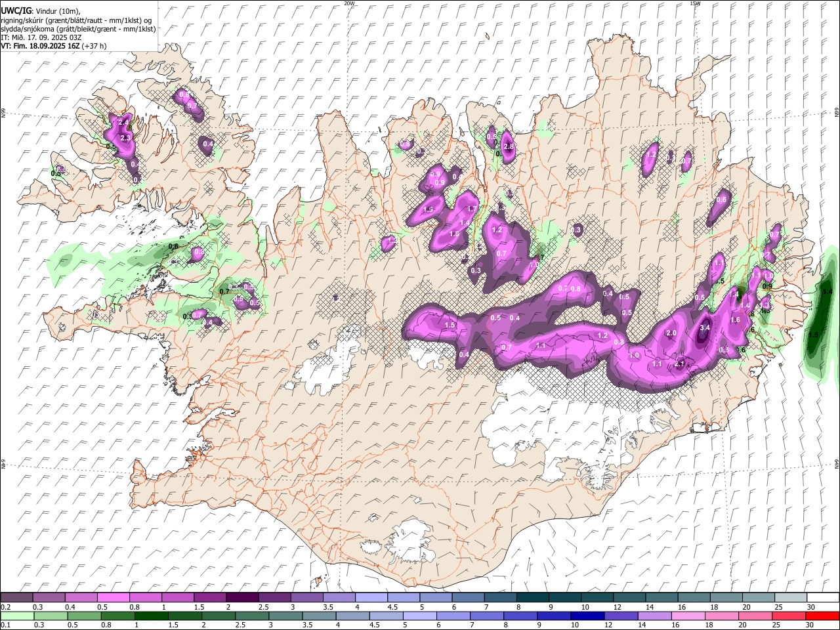Click the red-pink swatch between 25 and 30, bottom row

789,616
